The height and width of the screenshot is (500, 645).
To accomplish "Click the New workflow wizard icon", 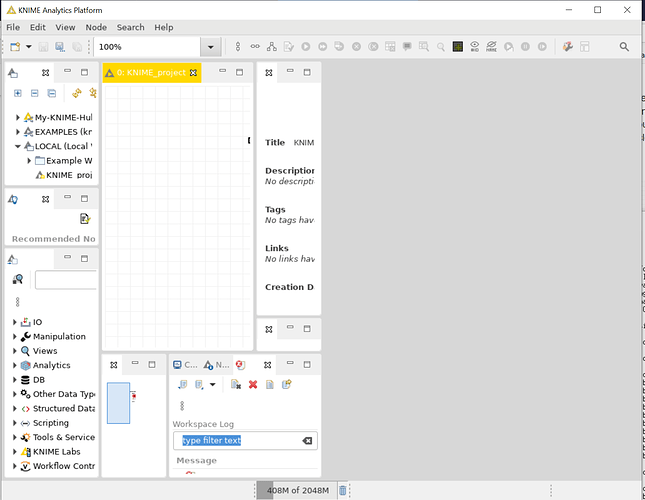I will (x=15, y=46).
